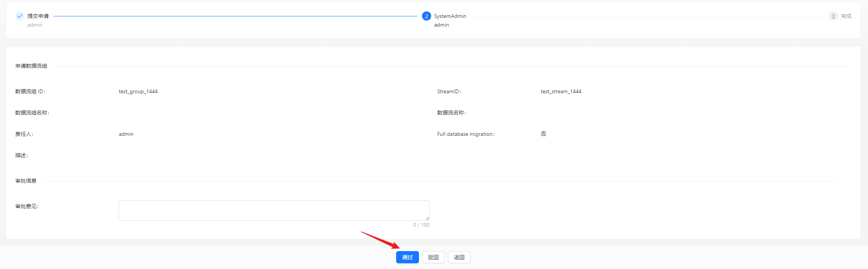
Task: Click the 审批信息 section heading
Action: click(26, 181)
